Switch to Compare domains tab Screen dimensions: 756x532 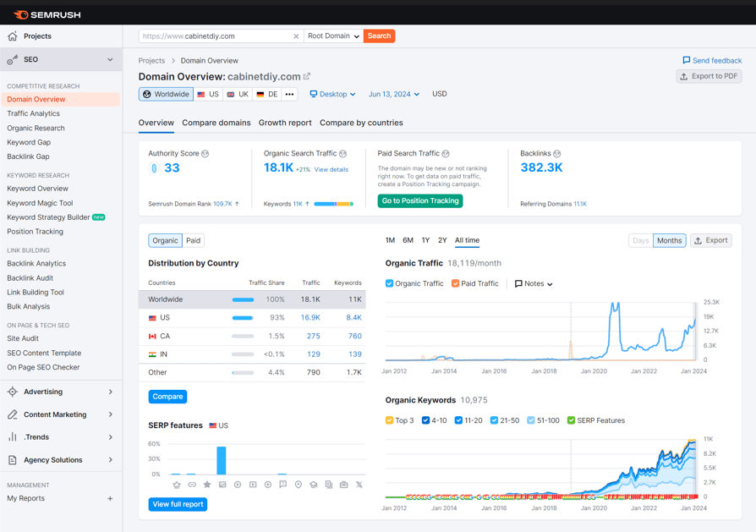[216, 123]
